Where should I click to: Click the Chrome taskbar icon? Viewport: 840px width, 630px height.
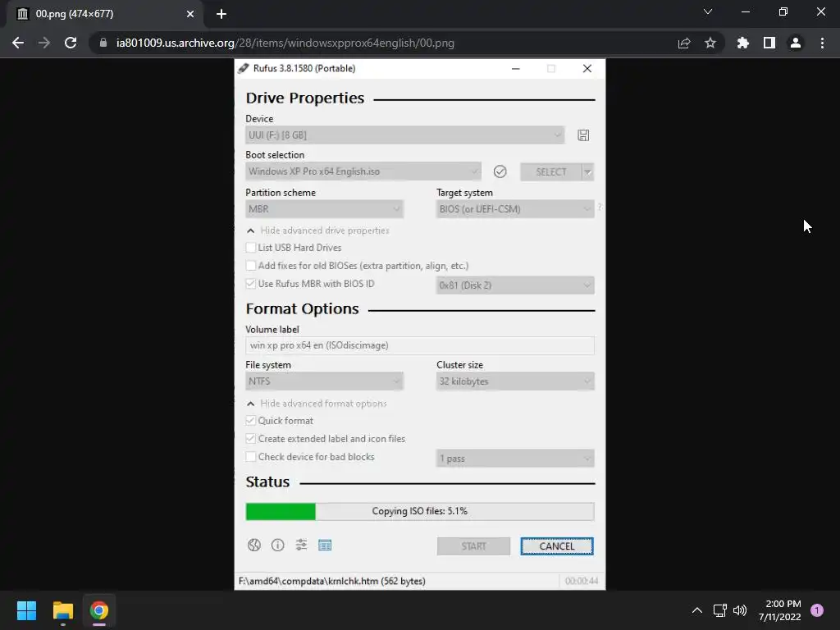click(99, 610)
